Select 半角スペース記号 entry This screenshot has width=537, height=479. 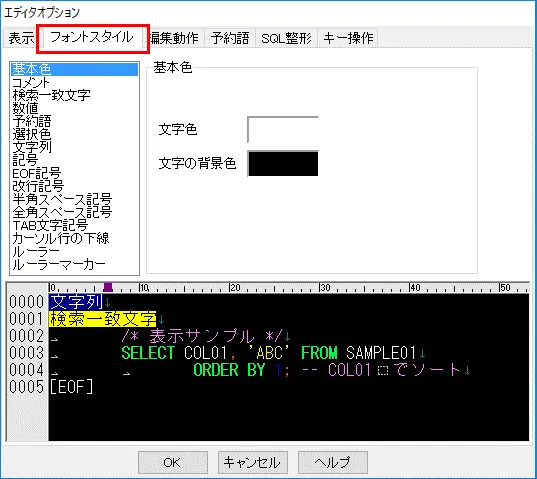[x=75, y=199]
